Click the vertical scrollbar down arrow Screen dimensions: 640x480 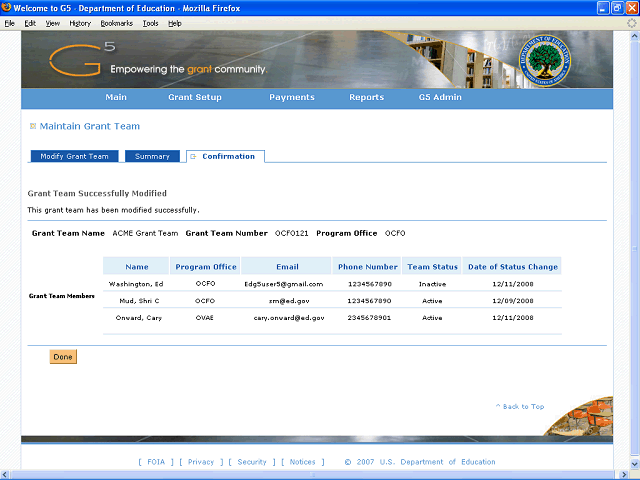634,464
